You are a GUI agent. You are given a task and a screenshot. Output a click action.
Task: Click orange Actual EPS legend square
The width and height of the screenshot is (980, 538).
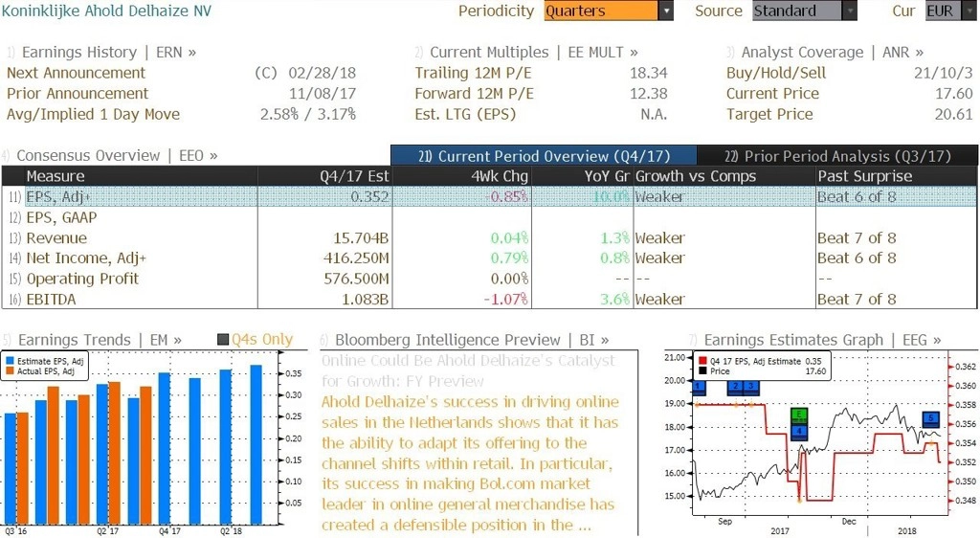[x=10, y=371]
